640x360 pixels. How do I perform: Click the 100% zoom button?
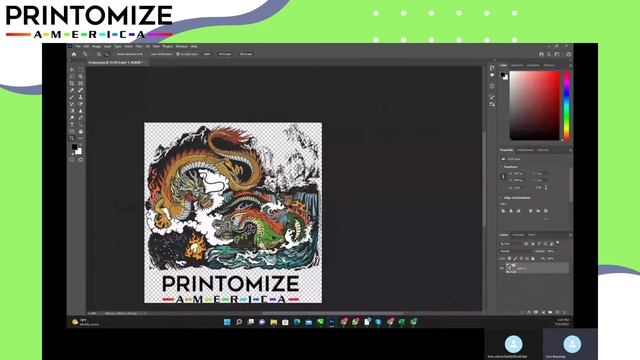point(207,54)
